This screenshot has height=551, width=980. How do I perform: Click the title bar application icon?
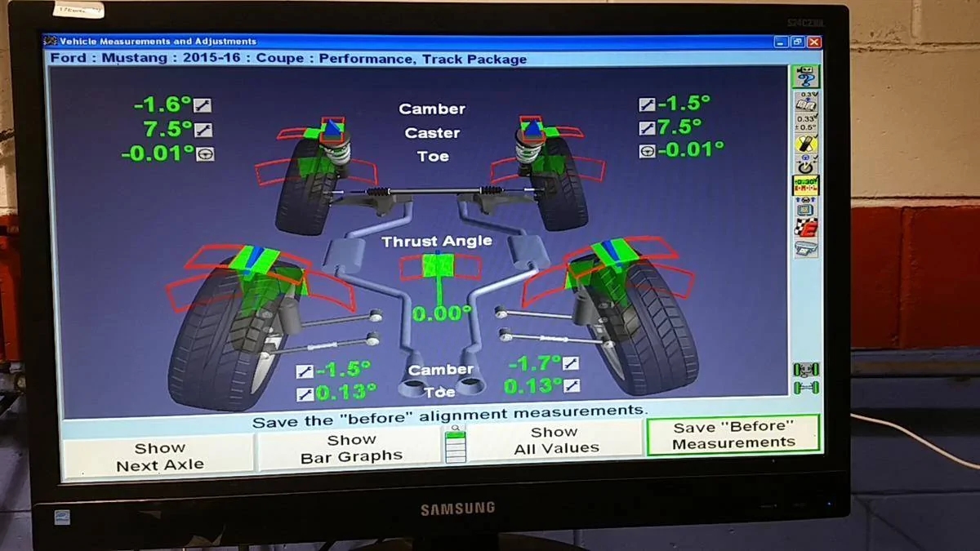pyautogui.click(x=51, y=41)
